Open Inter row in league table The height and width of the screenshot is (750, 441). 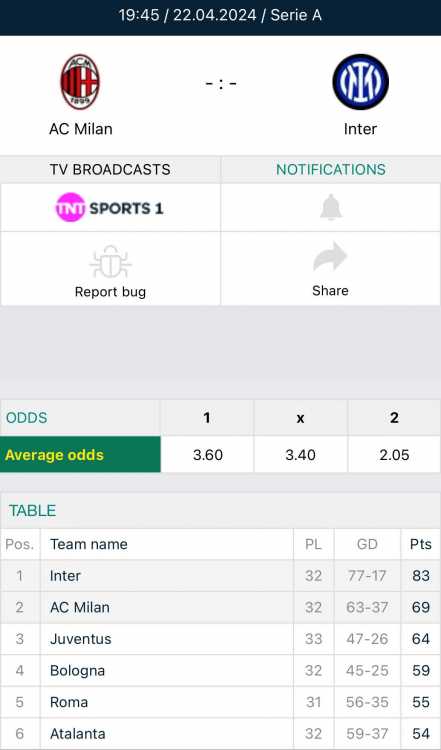[x=220, y=575]
